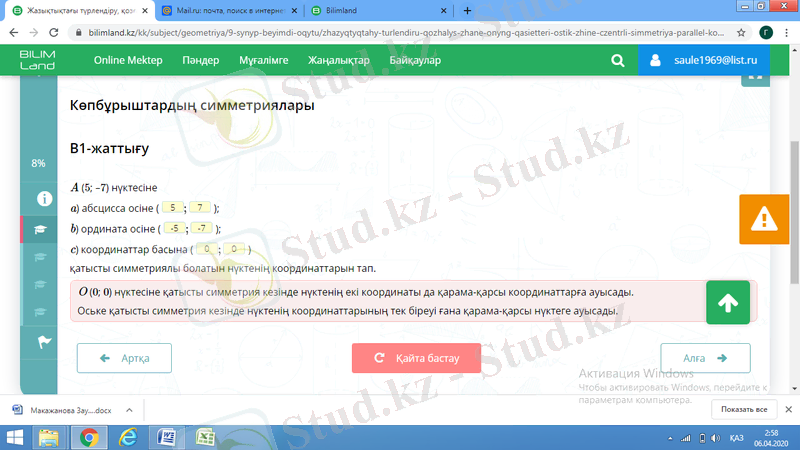Open the Chrome profile avatar
This screenshot has width=800, height=450.
(766, 33)
